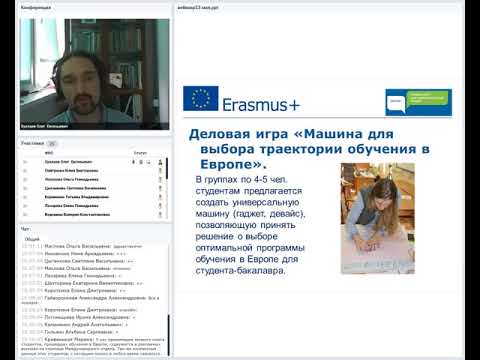Viewport: 480px width, 360px height.
Task: Click the Чат panel title
Action: [x=25, y=229]
